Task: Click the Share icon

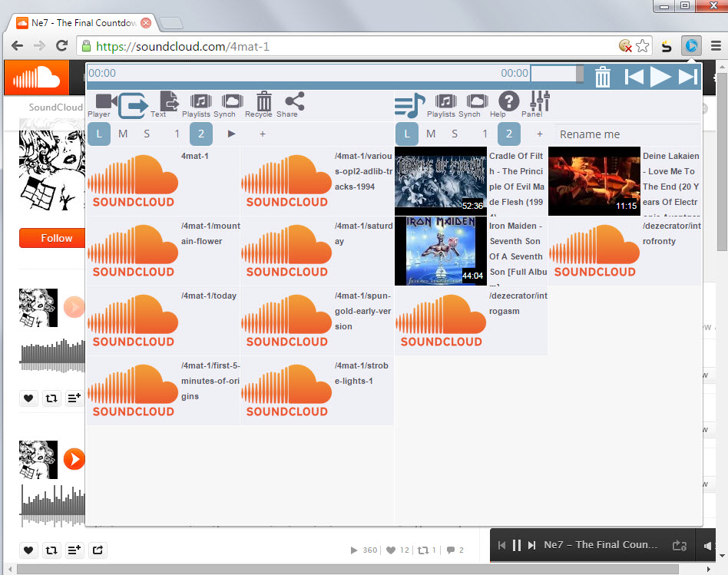Action: [x=294, y=101]
